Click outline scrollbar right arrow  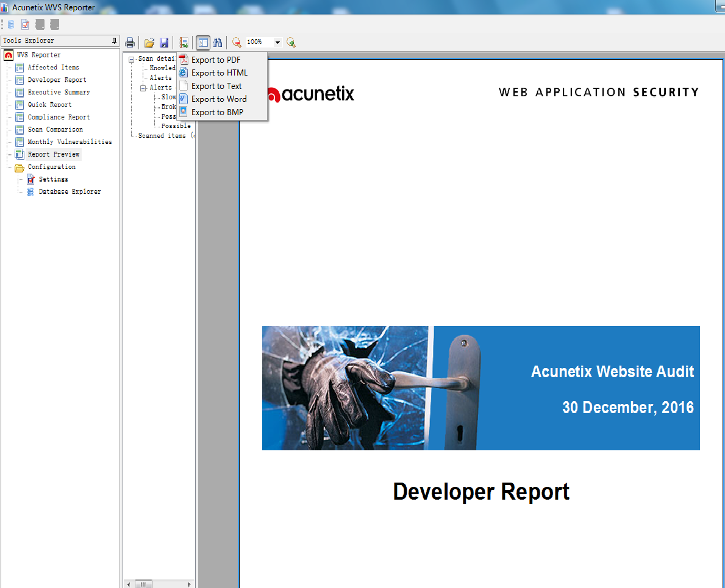point(188,584)
